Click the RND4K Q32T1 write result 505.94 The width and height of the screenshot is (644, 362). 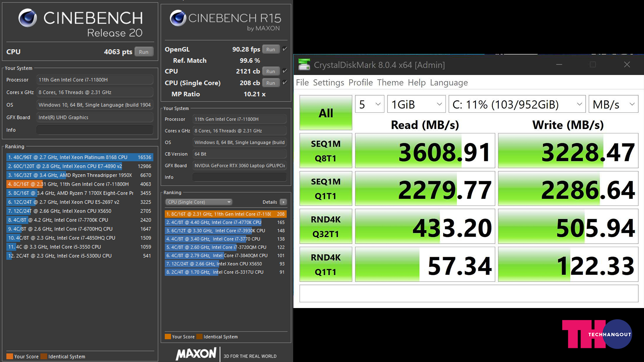coord(568,227)
